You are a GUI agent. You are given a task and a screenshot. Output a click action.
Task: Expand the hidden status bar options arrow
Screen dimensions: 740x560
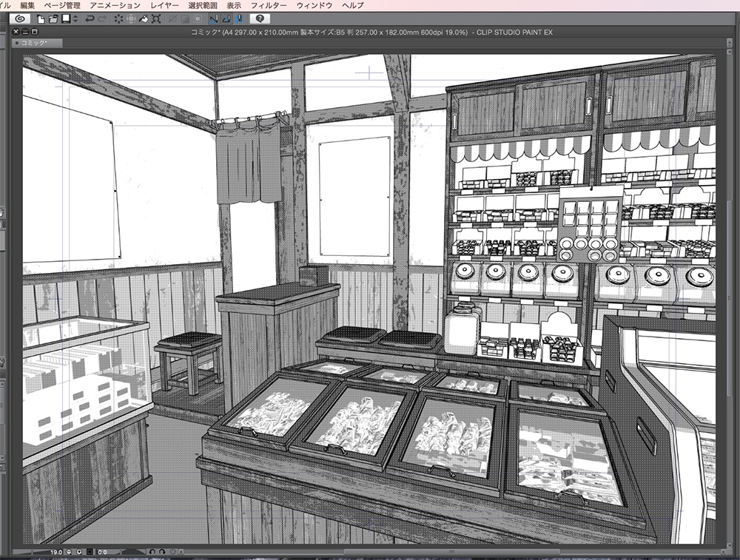click(181, 551)
